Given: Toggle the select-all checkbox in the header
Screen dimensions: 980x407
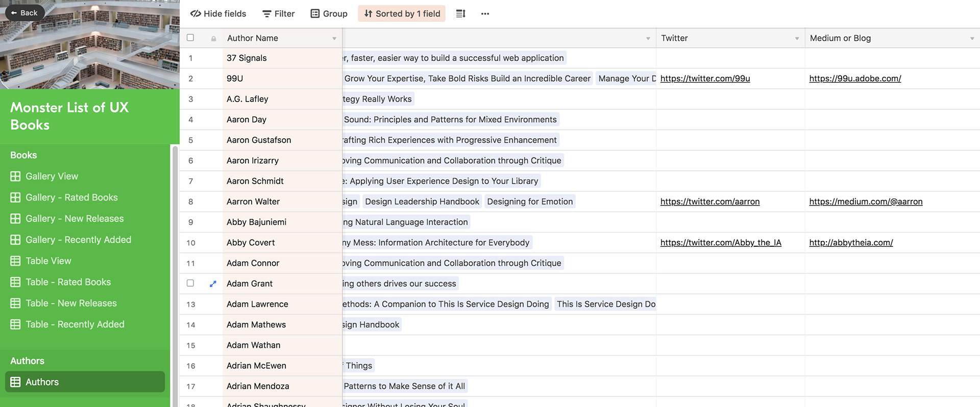Looking at the screenshot, I should (x=190, y=38).
